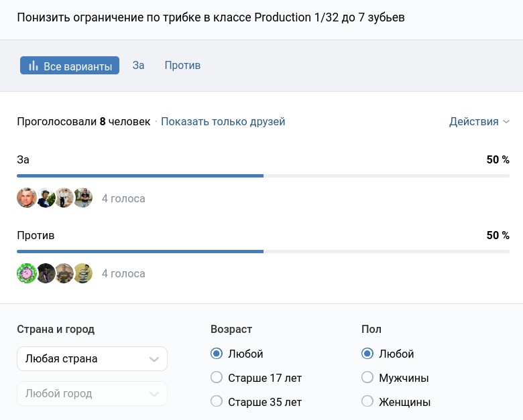This screenshot has height=420, width=523.
Task: Click second voter avatar under 'Против'
Action: coord(45,273)
